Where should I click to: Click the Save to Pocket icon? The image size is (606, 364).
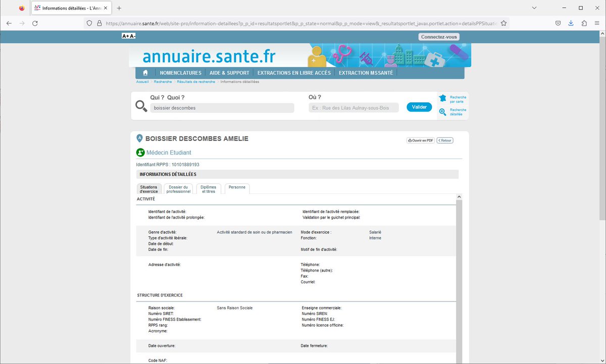tap(558, 23)
